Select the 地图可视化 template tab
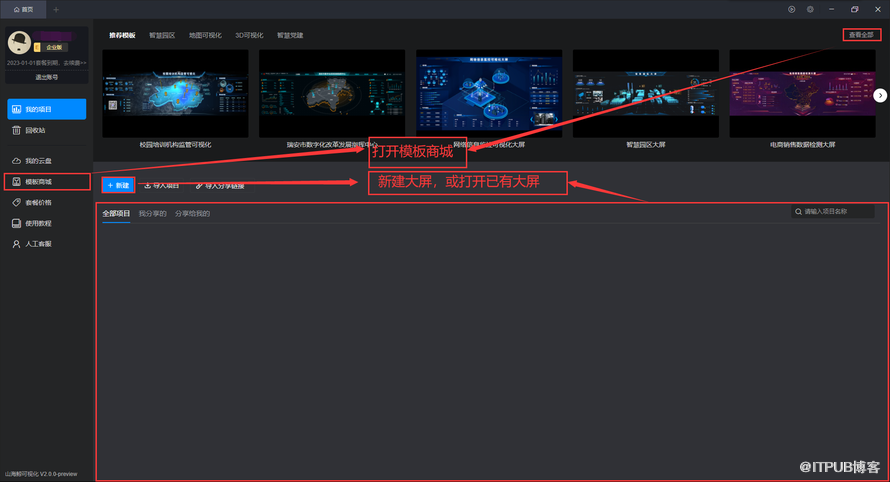 point(205,35)
